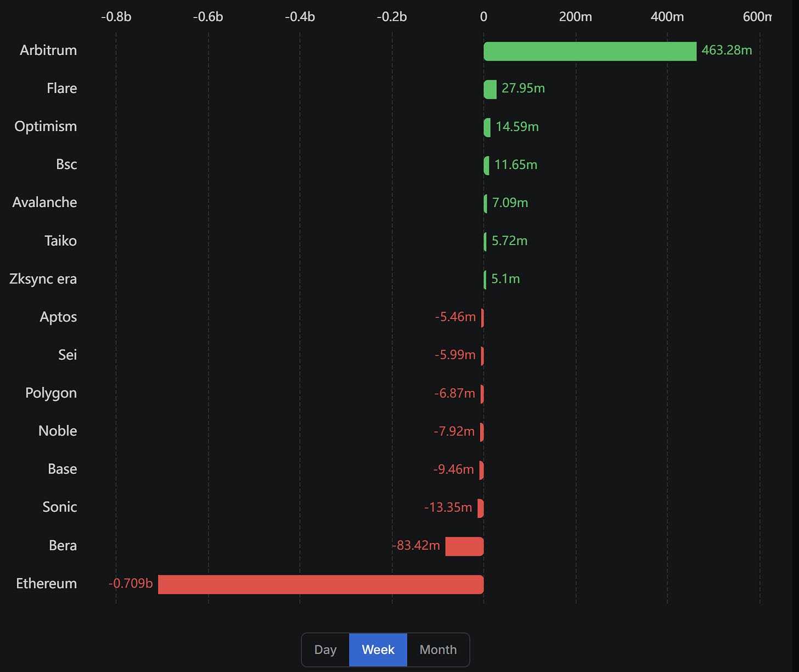Click the Aptos chain label
This screenshot has width=799, height=672.
point(58,317)
